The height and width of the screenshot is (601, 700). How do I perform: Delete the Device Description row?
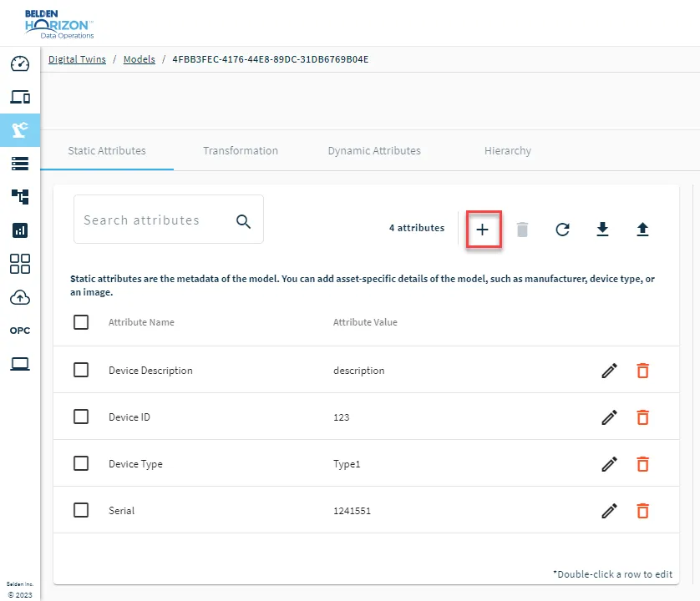(643, 371)
